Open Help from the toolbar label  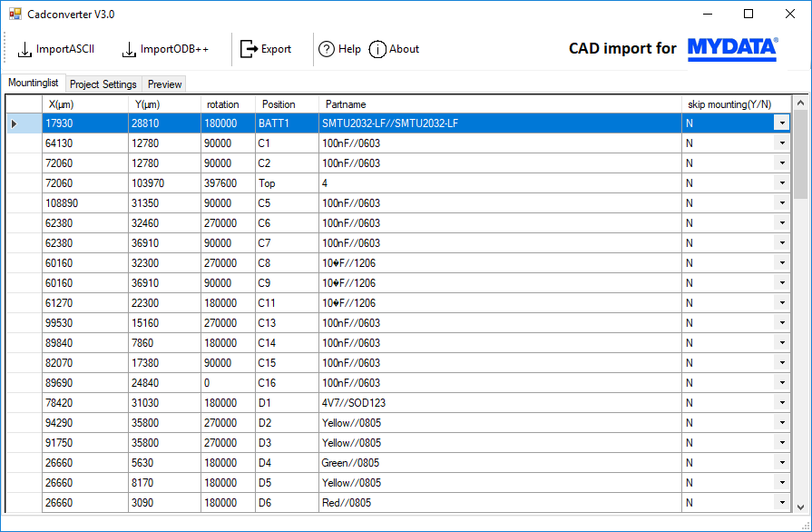pyautogui.click(x=349, y=49)
